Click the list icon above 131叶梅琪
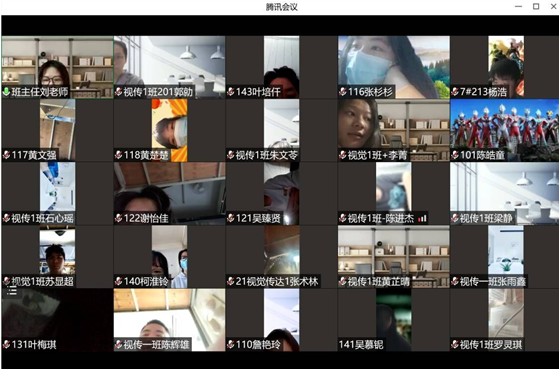The width and height of the screenshot is (559, 370). pyautogui.click(x=12, y=292)
